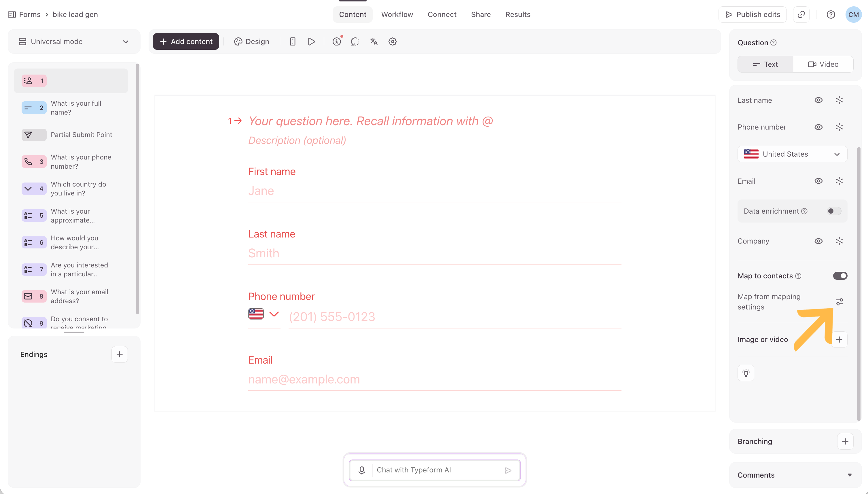Switch to the Workflow tab

pyautogui.click(x=397, y=15)
